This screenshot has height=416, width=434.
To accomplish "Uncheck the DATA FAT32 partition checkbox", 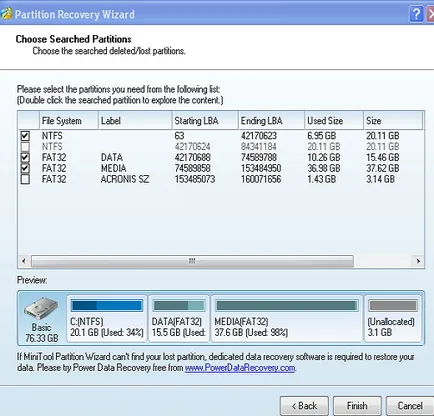I will [x=25, y=157].
